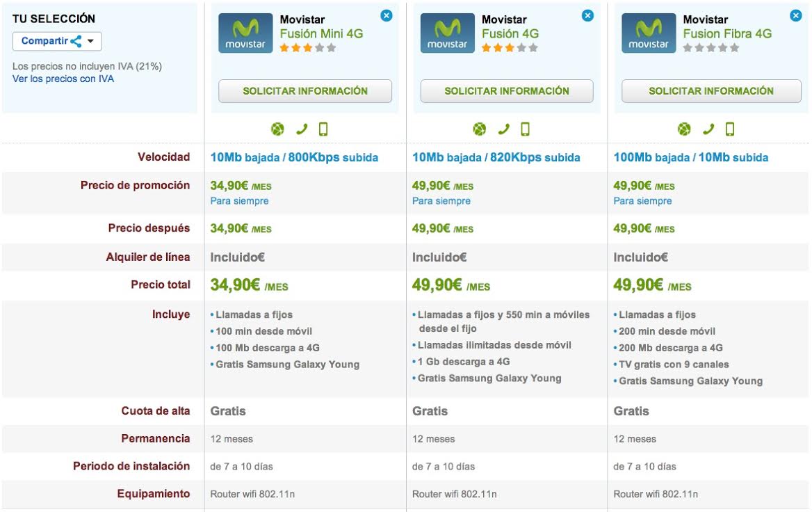Click Para siempre under Fusión Mini 4G price

tap(239, 201)
